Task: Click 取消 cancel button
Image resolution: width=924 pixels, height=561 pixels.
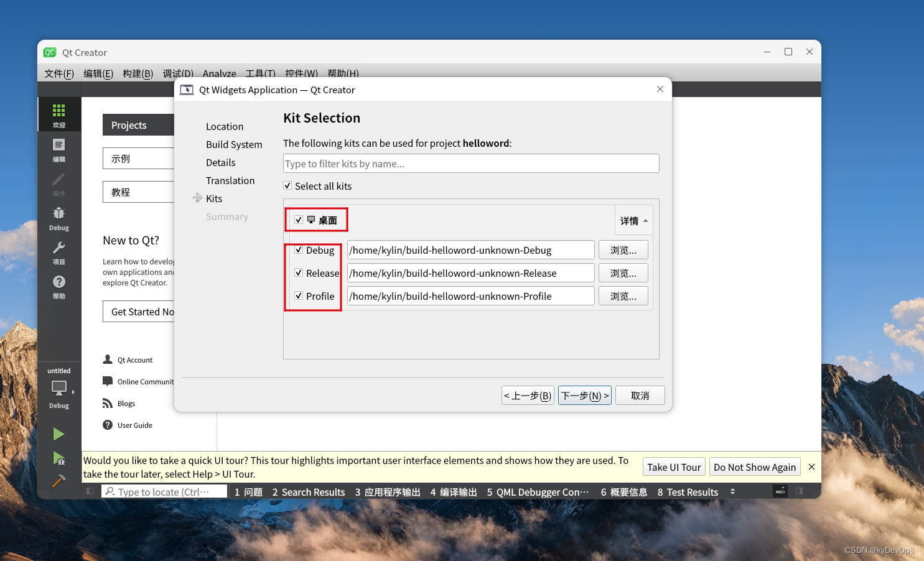Action: pos(640,395)
